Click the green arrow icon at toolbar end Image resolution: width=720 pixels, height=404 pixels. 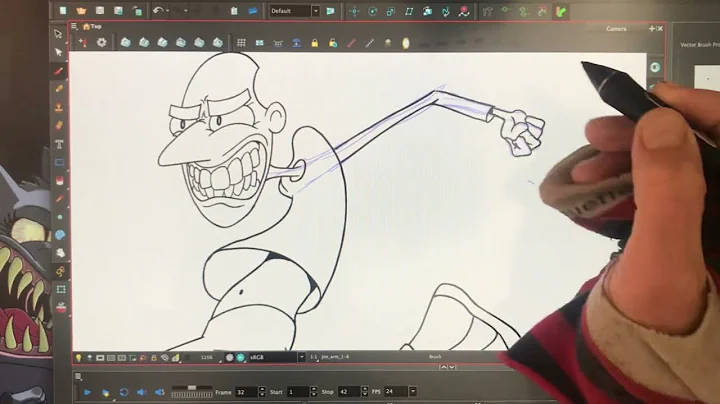(x=561, y=11)
